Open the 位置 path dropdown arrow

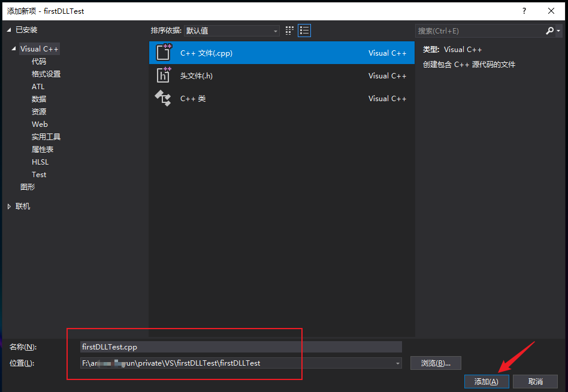(x=398, y=363)
